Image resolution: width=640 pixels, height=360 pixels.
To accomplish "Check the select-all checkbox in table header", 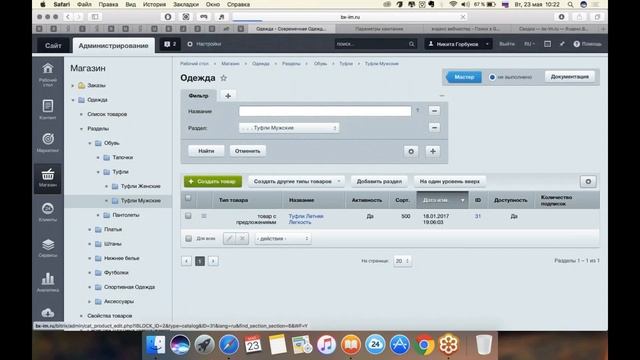I will [x=188, y=198].
